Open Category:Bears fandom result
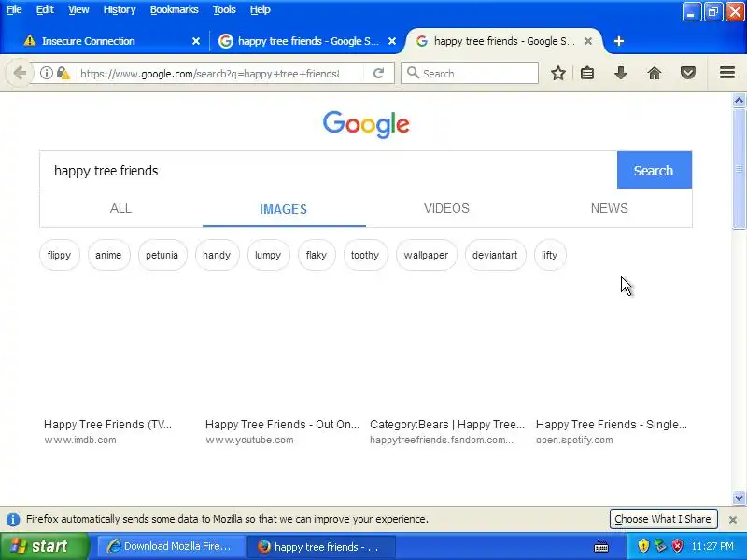747x560 pixels. coord(447,425)
